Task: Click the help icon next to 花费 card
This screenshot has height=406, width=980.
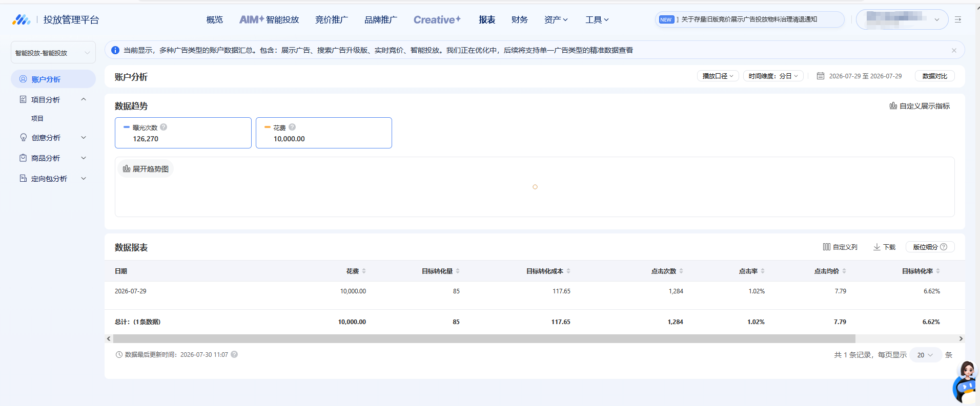Action: (x=292, y=127)
